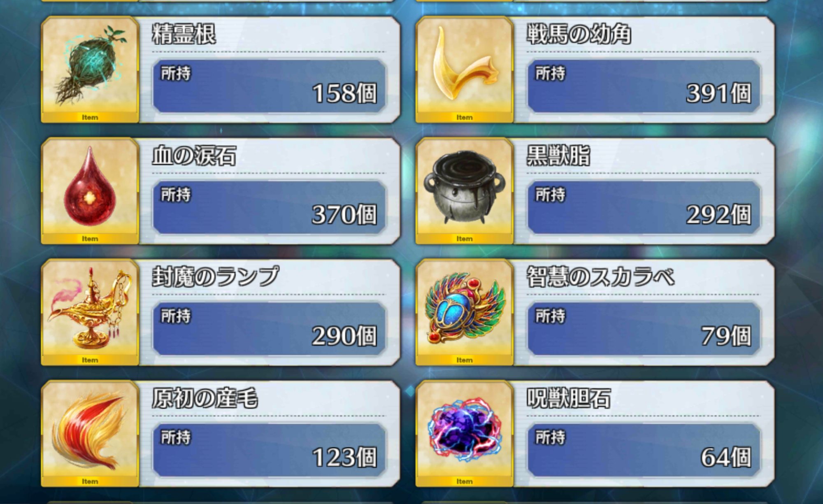The width and height of the screenshot is (823, 504).
Task: Tap the 123個 quantity box
Action: pos(270,450)
